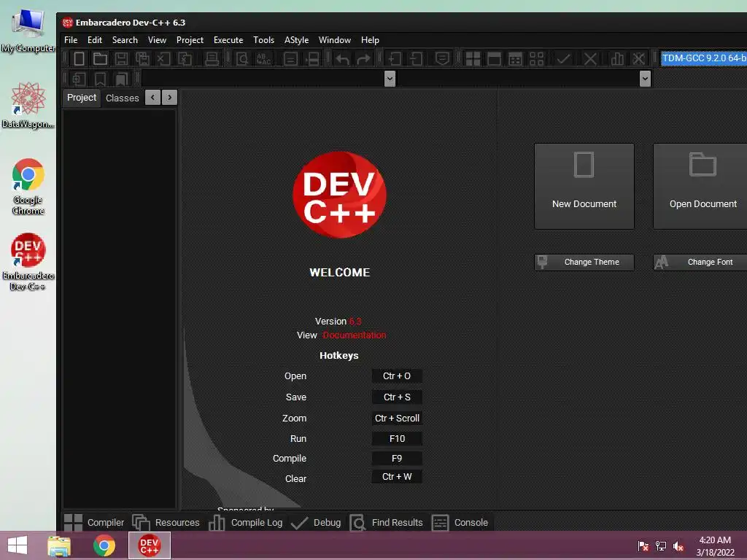Click the red 6.3 version link
Screen dimensions: 747x560
tap(355, 322)
